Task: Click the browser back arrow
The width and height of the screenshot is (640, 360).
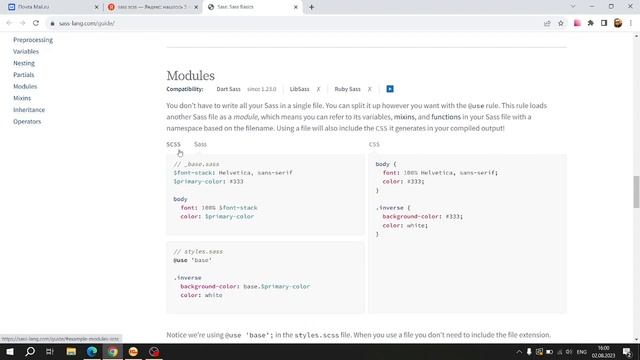Action: 9,23
